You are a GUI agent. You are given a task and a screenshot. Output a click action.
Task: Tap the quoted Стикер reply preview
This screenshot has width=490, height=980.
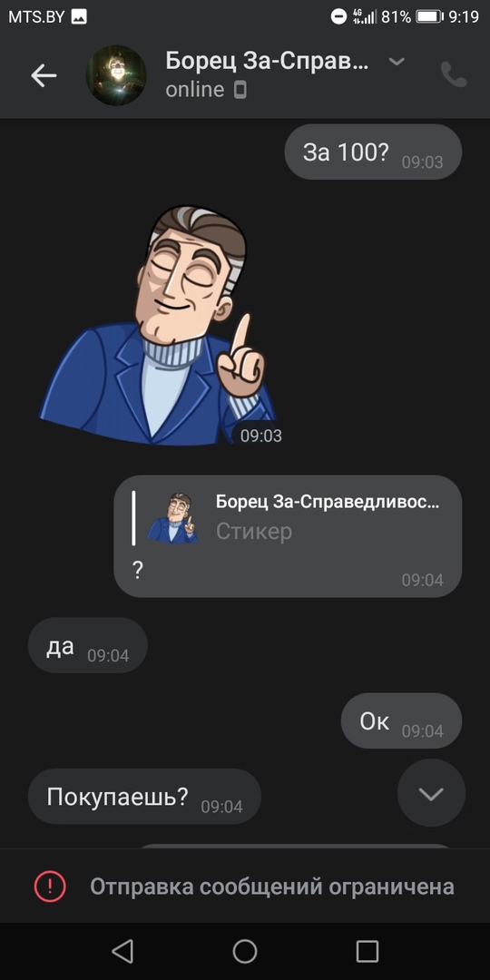point(286,518)
